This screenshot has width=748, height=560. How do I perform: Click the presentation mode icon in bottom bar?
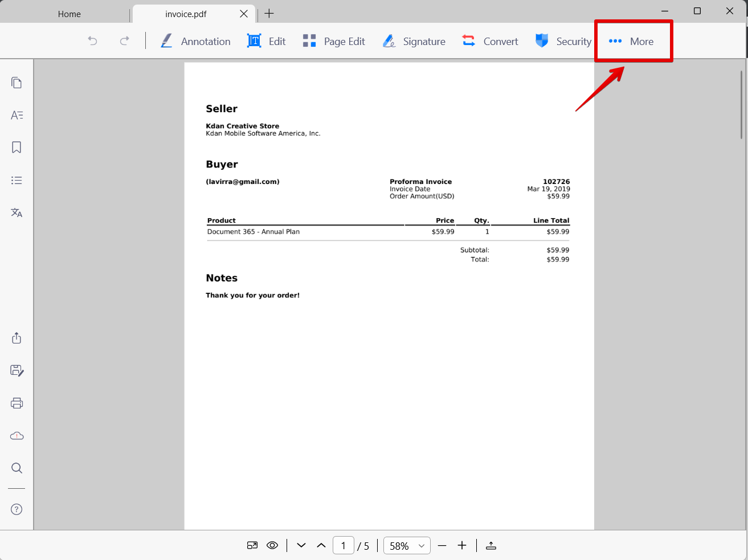(x=252, y=545)
